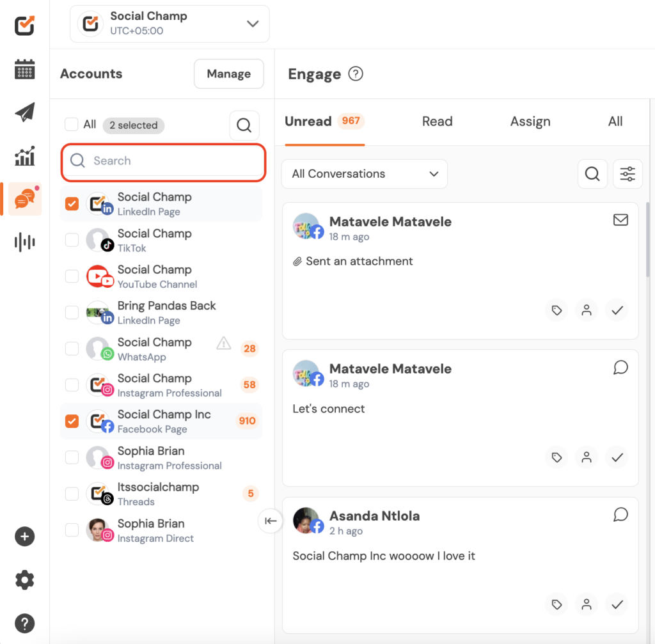
Task: Click tag icon on Asanda Ntlola conversation
Action: tap(556, 604)
